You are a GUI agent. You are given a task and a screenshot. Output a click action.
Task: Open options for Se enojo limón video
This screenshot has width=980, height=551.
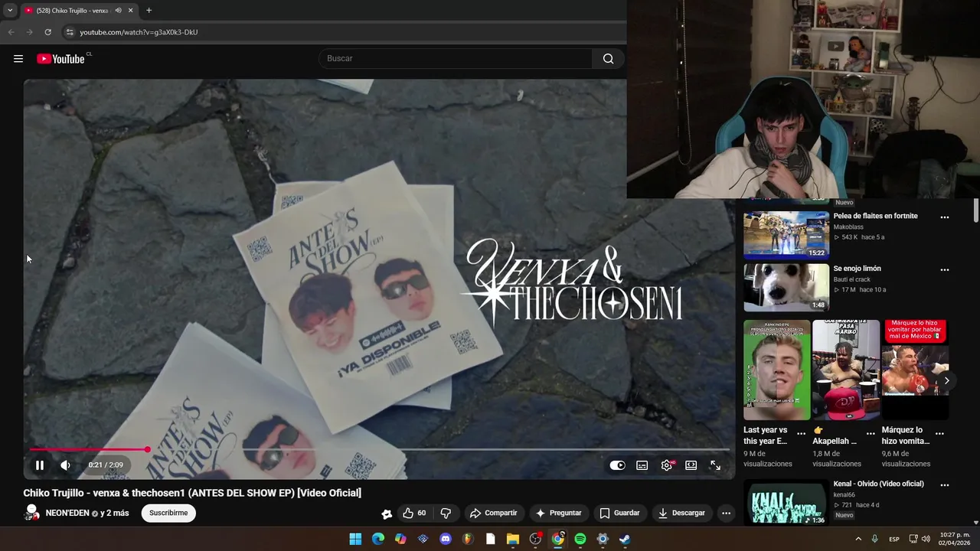click(x=945, y=269)
